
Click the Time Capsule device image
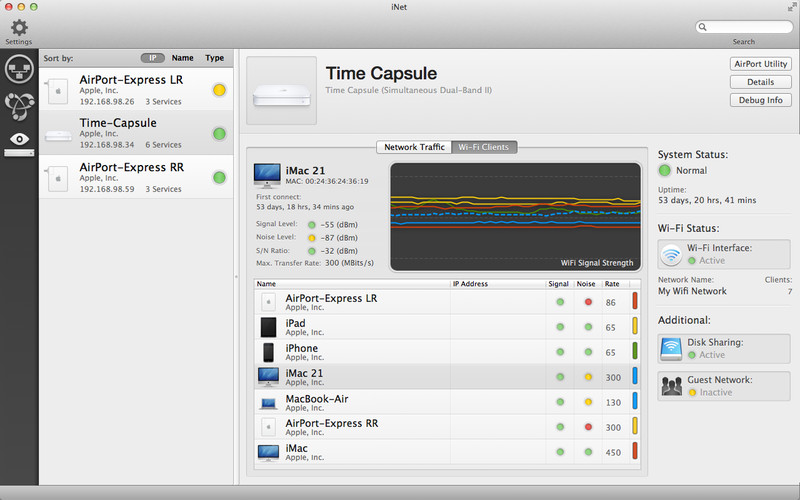tap(282, 91)
